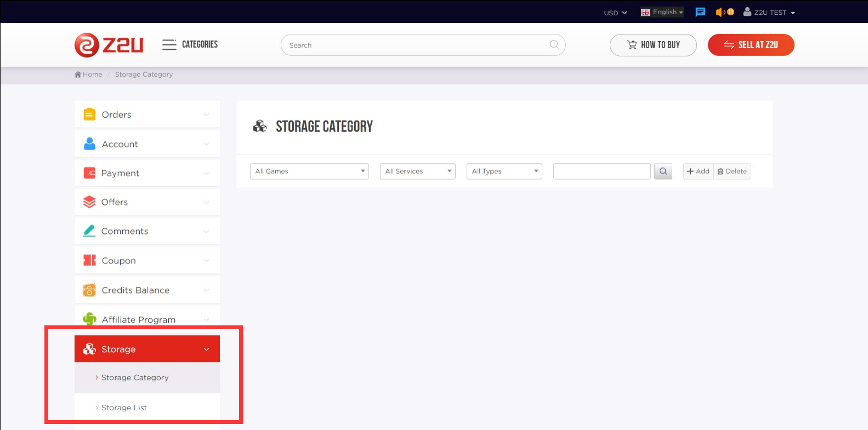Click the Delete button

coord(732,171)
